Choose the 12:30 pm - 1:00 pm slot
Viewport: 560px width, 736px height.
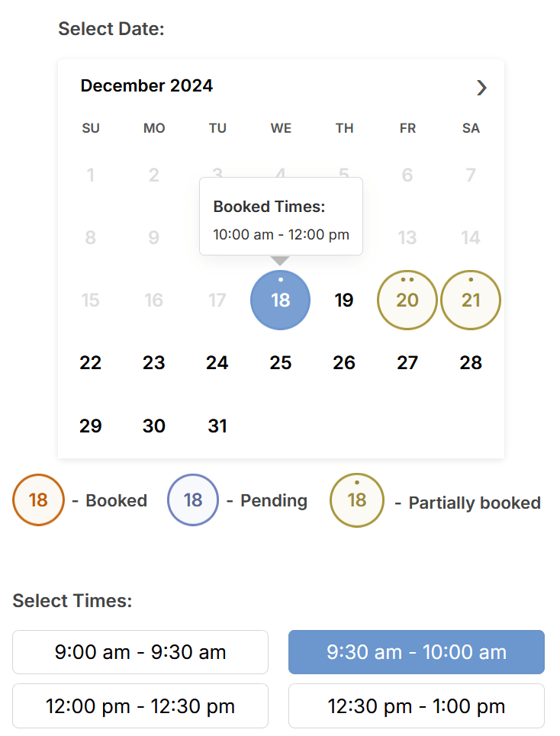coord(417,706)
